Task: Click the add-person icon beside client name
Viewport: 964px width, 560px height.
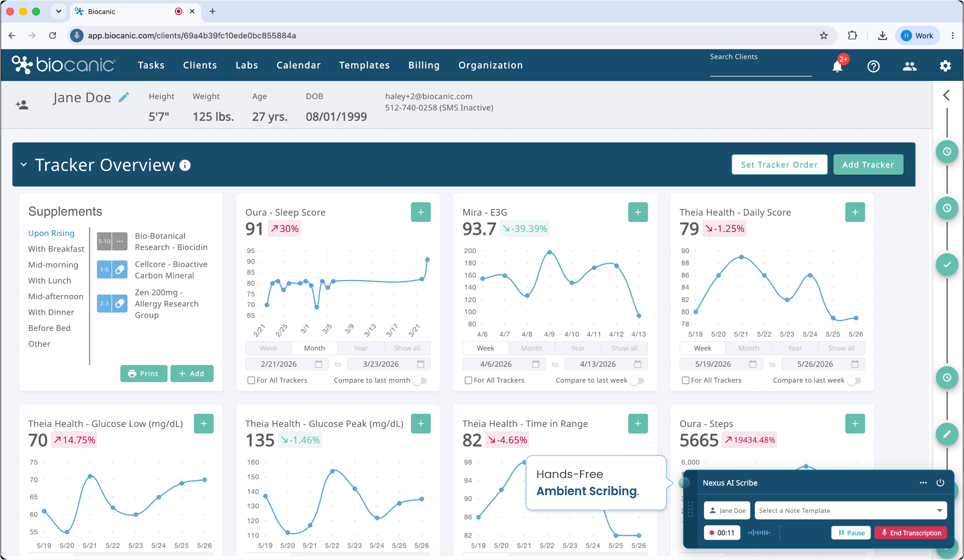Action: coord(22,105)
